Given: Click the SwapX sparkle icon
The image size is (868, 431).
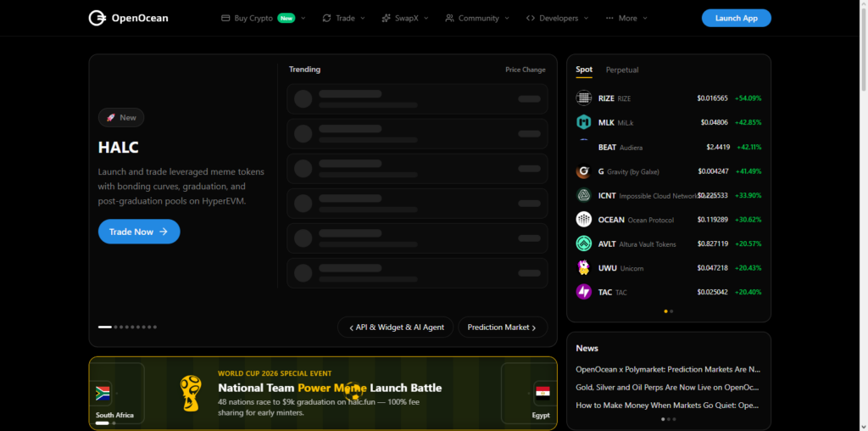Looking at the screenshot, I should pyautogui.click(x=386, y=18).
